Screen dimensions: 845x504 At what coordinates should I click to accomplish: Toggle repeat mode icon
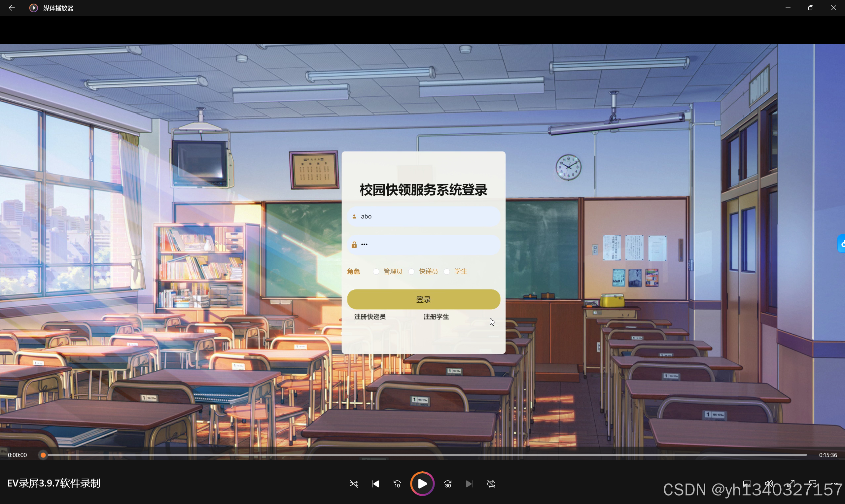tap(491, 484)
